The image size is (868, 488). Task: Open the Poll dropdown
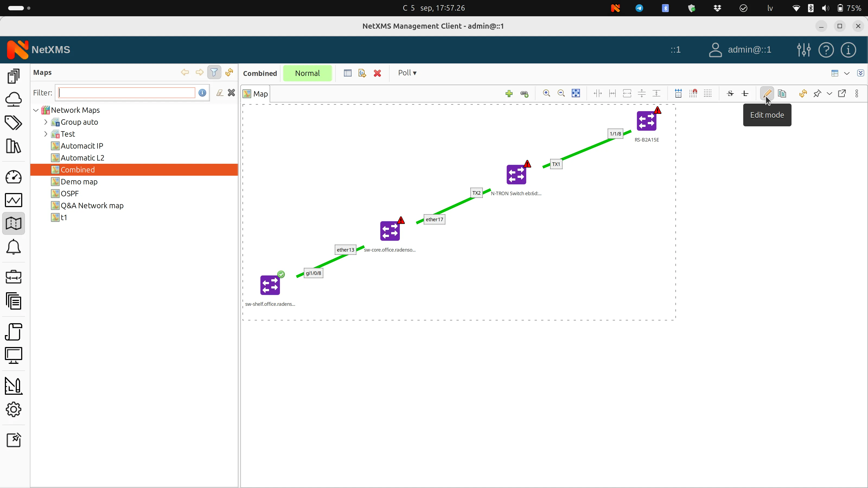[407, 73]
